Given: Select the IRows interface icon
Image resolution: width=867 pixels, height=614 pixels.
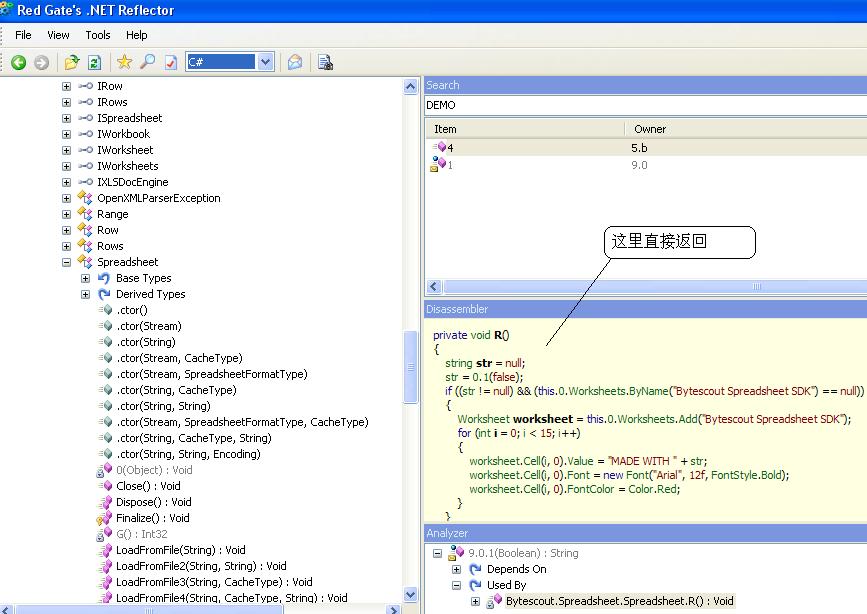Looking at the screenshot, I should pyautogui.click(x=85, y=102).
